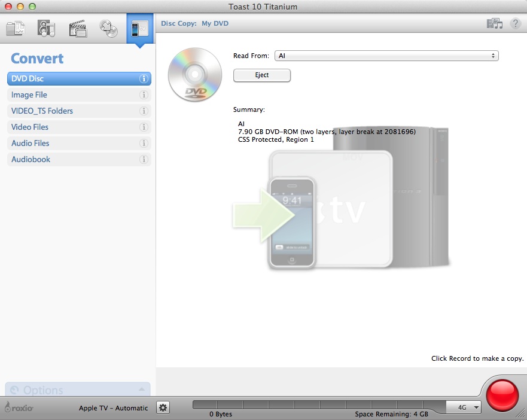This screenshot has width=527, height=420.
Task: Select Image File in Convert list
Action: [79, 95]
